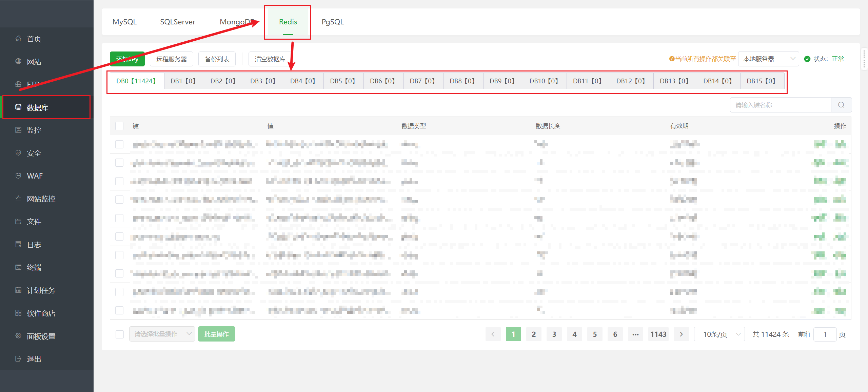Screen dimensions: 868x392
Task: Tick the checkbox beside batch operation dropdown
Action: point(120,334)
